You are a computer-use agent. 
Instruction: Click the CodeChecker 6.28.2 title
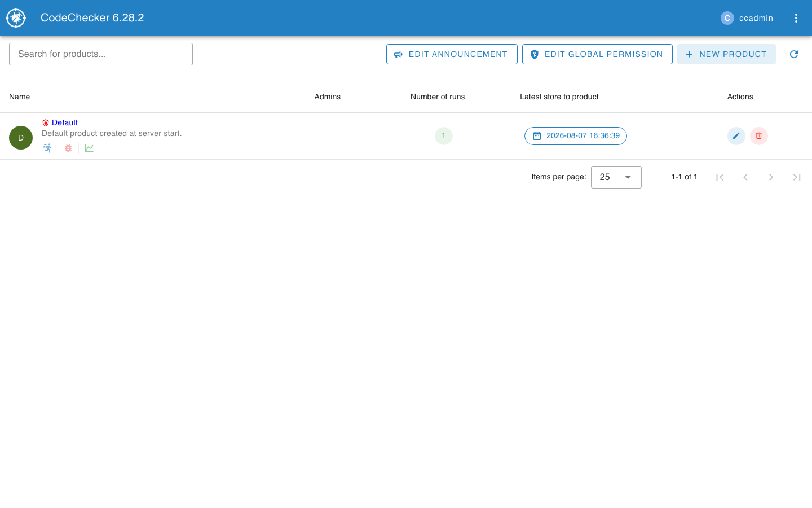tap(92, 18)
